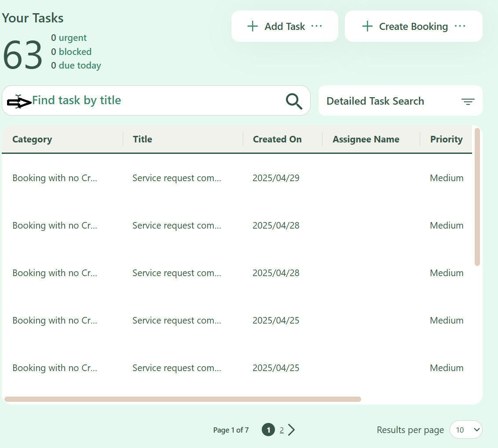Go to page 2 of results
This screenshot has width=498, height=448.
pyautogui.click(x=282, y=430)
